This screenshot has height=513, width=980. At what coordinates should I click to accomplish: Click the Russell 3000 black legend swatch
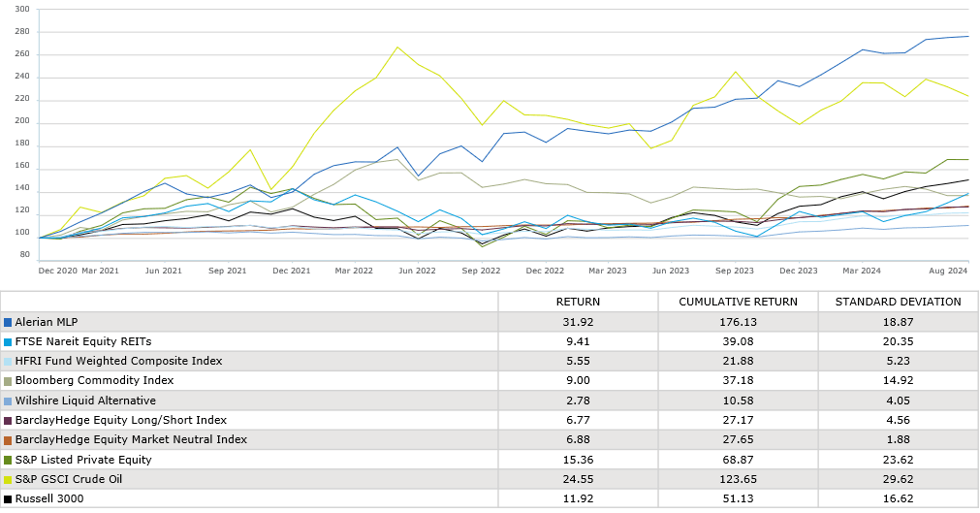tap(8, 499)
